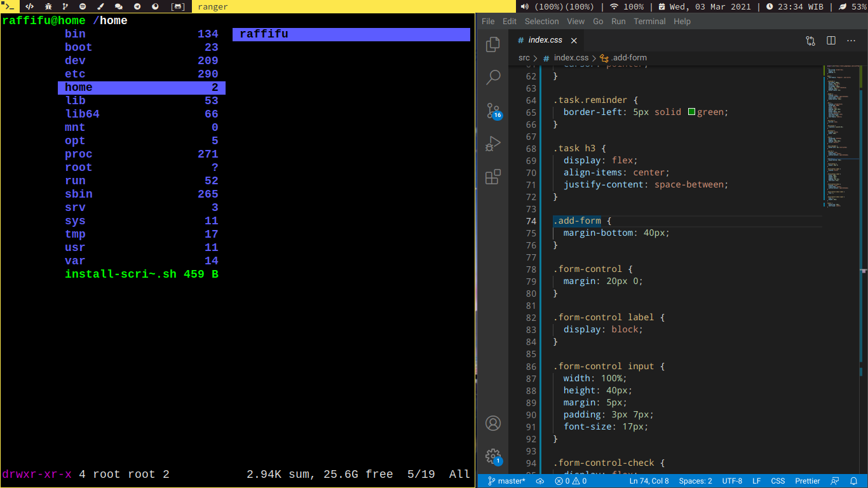The height and width of the screenshot is (488, 868).
Task: Click line number 74 in the gutter
Action: point(531,221)
